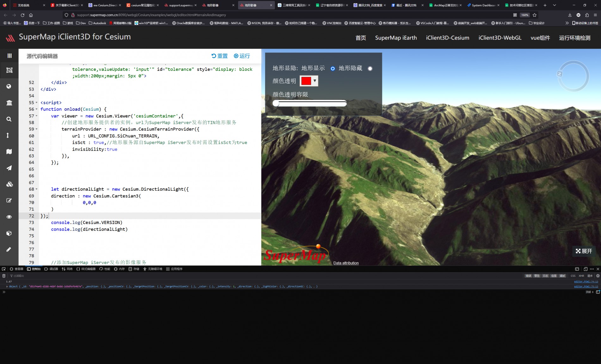Open the stacked cubes icon in sidebar
The image size is (601, 364).
[x=9, y=184]
